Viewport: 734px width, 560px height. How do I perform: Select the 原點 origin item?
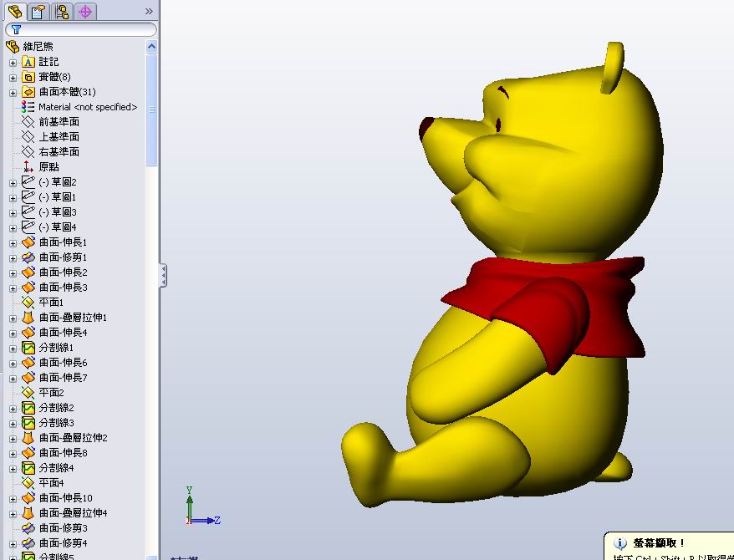coord(48,167)
